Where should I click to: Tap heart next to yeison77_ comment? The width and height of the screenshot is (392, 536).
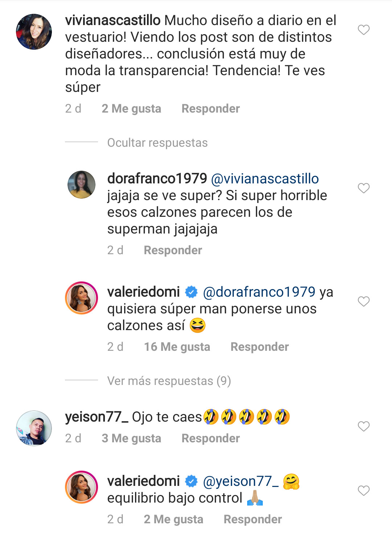tap(363, 426)
